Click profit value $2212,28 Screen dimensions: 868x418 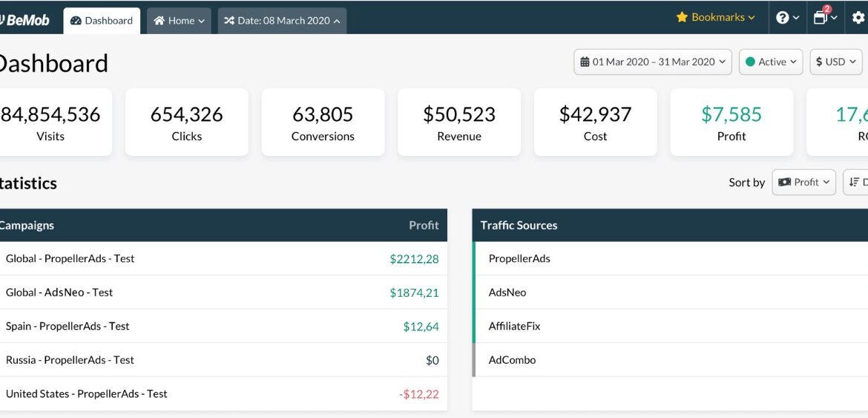click(x=414, y=258)
